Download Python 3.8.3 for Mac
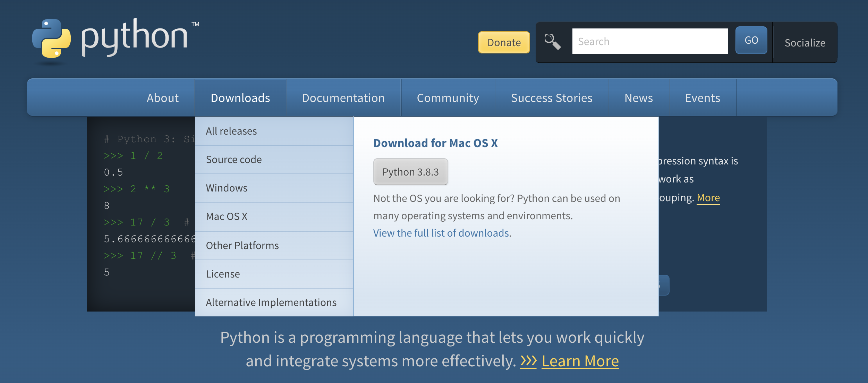868x383 pixels. (410, 172)
